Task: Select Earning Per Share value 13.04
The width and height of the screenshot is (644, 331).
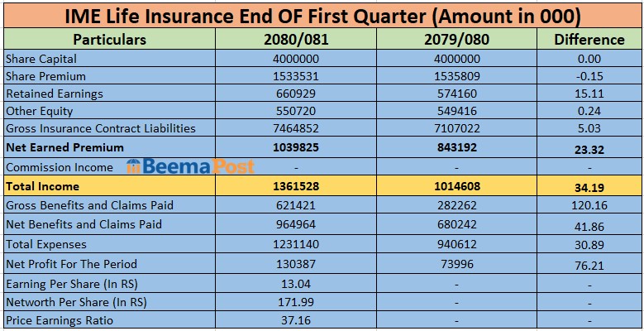Action: pos(295,283)
